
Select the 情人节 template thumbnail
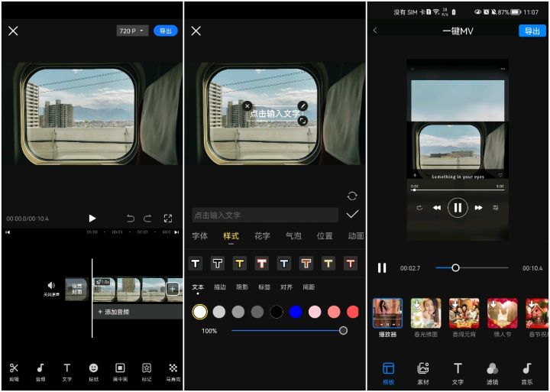[x=502, y=316]
